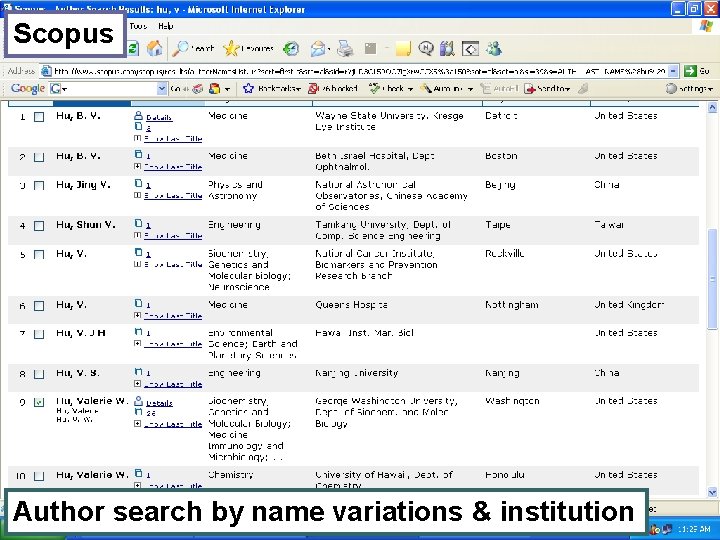Check the box for Hu, B. V. in Detroit
Viewport: 720px width, 540px height.
pyautogui.click(x=39, y=117)
